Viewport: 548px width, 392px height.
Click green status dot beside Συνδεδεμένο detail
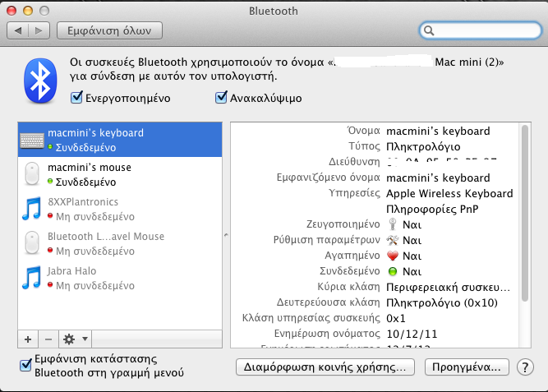393,271
